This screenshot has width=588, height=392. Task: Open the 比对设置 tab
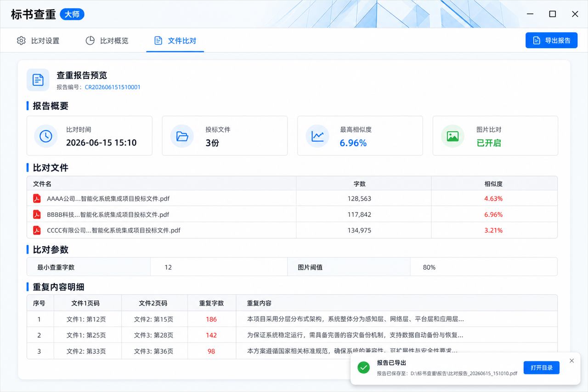(38, 40)
